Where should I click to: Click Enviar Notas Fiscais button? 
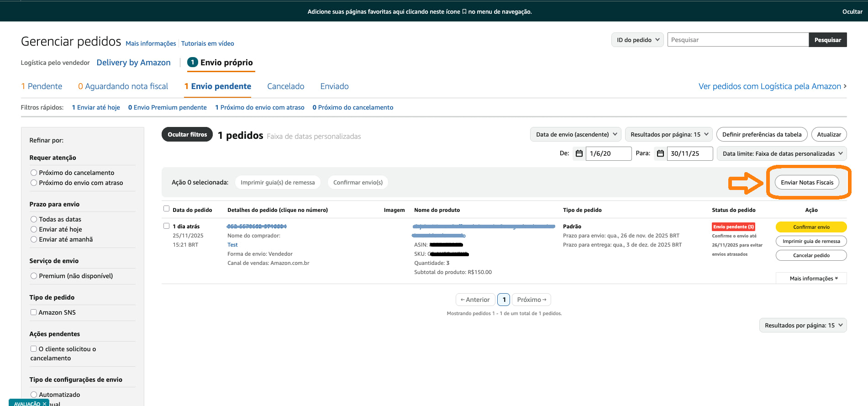click(807, 183)
